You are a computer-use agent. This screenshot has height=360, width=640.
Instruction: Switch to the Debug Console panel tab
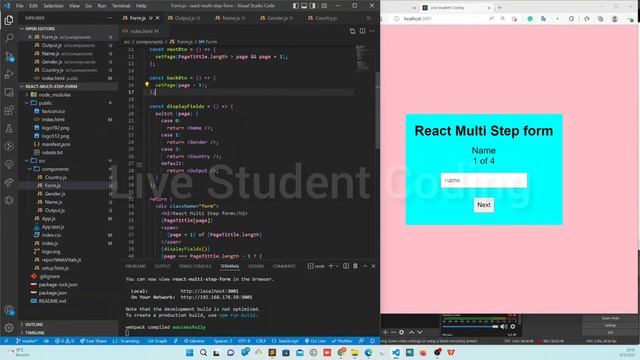tap(195, 266)
